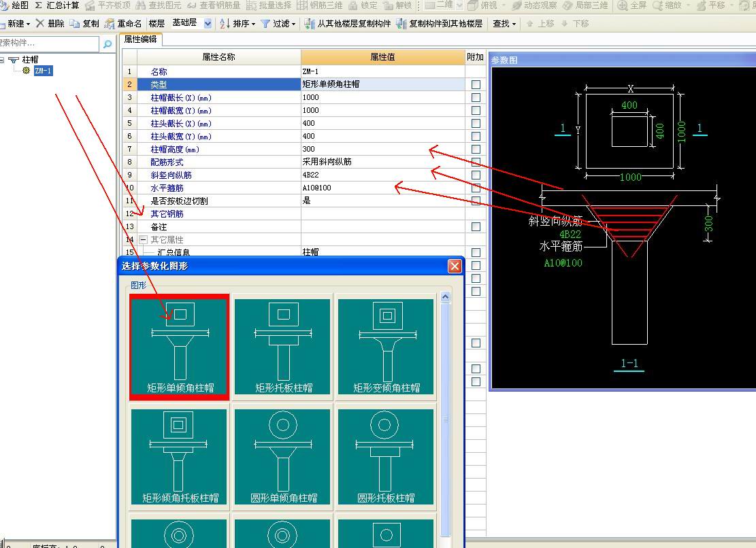Select the 矩形托板柱帽 shape thumbnail
This screenshot has width=756, height=548.
pyautogui.click(x=282, y=347)
